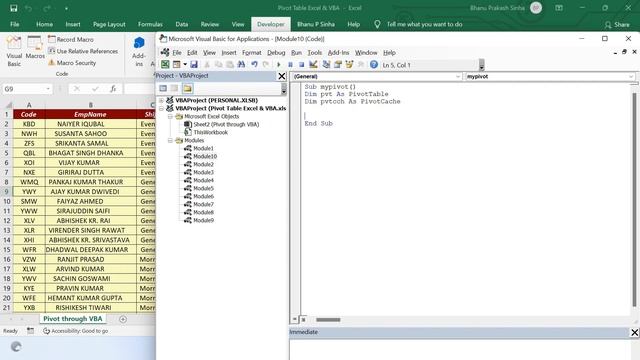Screen dimensions: 640x360
Task: Click the Insert Function fx icon
Action: [x=113, y=89]
